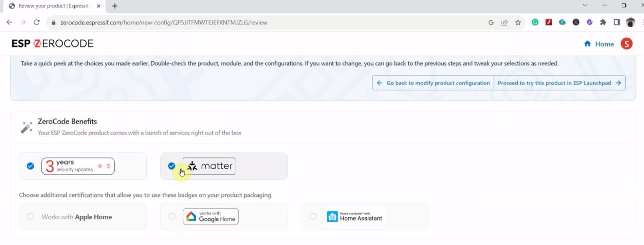Image resolution: width=644 pixels, height=245 pixels.
Task: Open a new browser tab
Action: [115, 6]
